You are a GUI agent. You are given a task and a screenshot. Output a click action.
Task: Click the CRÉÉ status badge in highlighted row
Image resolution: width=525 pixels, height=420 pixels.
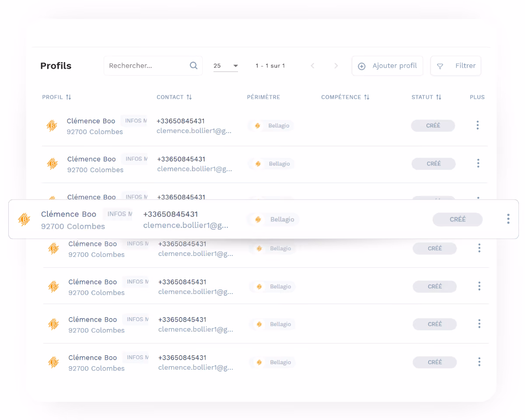[x=458, y=219]
